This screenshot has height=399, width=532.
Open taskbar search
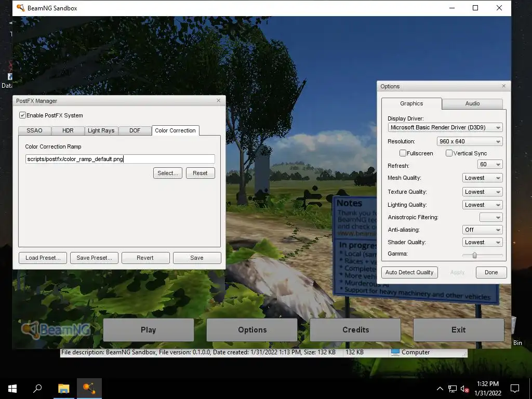point(37,388)
